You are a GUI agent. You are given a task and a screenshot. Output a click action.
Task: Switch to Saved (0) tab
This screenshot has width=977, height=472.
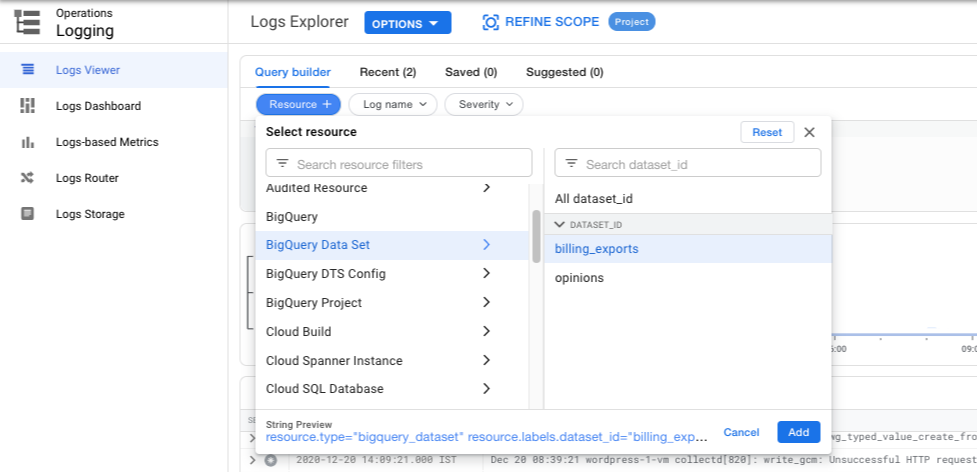[471, 72]
